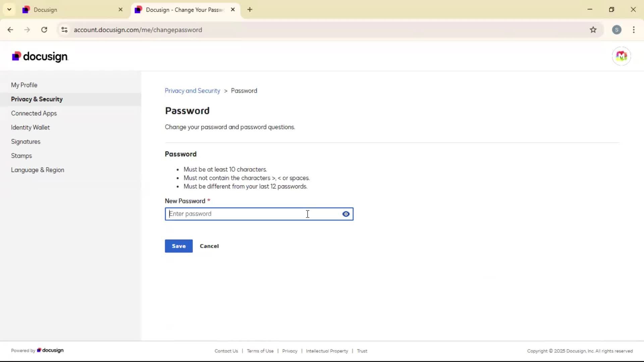Close the Change Your Password tab
This screenshot has height=362, width=644.
coord(233,10)
